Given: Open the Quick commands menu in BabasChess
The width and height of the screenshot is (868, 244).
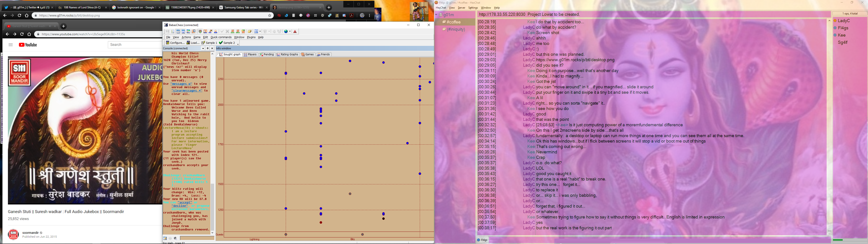Looking at the screenshot, I should [x=221, y=38].
